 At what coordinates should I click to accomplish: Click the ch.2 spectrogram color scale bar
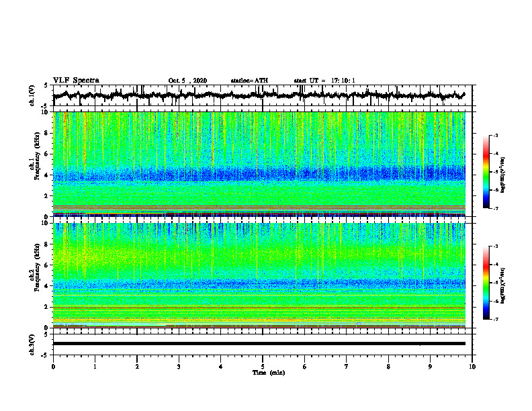click(486, 283)
